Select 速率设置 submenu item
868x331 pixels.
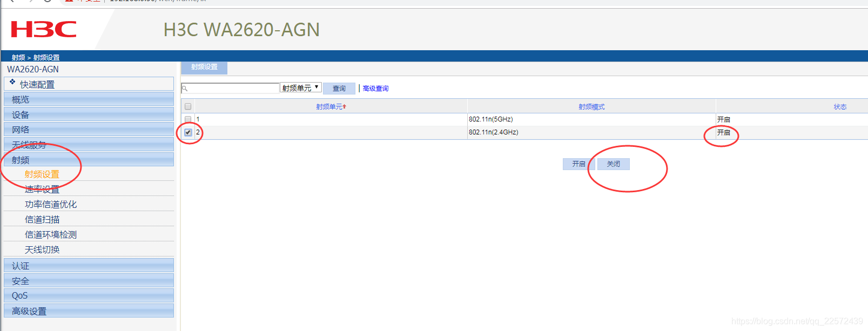point(42,190)
